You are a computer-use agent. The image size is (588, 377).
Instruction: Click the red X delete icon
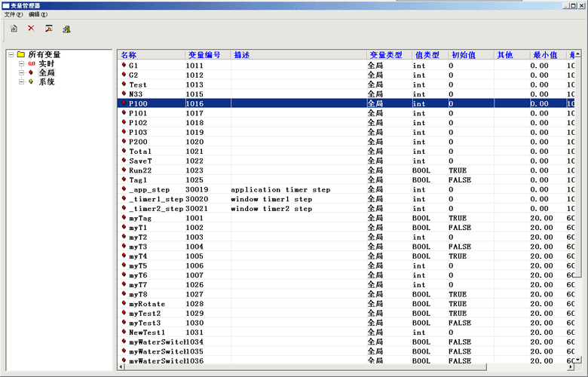point(31,29)
